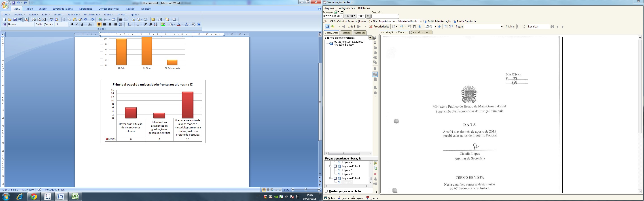Click the process search magnifier button
644x201 pixels.
click(368, 17)
